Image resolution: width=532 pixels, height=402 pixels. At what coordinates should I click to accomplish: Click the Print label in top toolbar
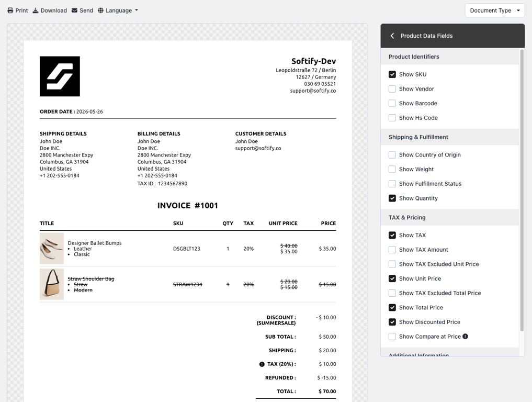22,10
